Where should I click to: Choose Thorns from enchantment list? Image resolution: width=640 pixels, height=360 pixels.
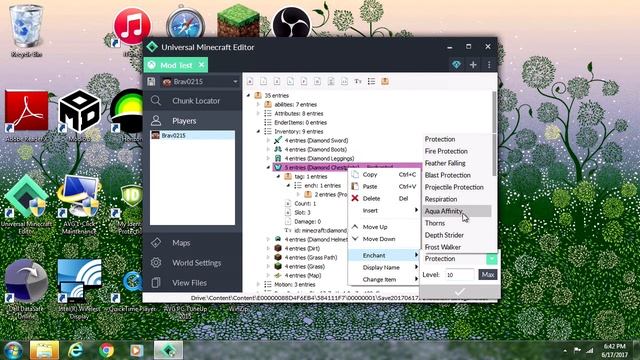(456, 223)
